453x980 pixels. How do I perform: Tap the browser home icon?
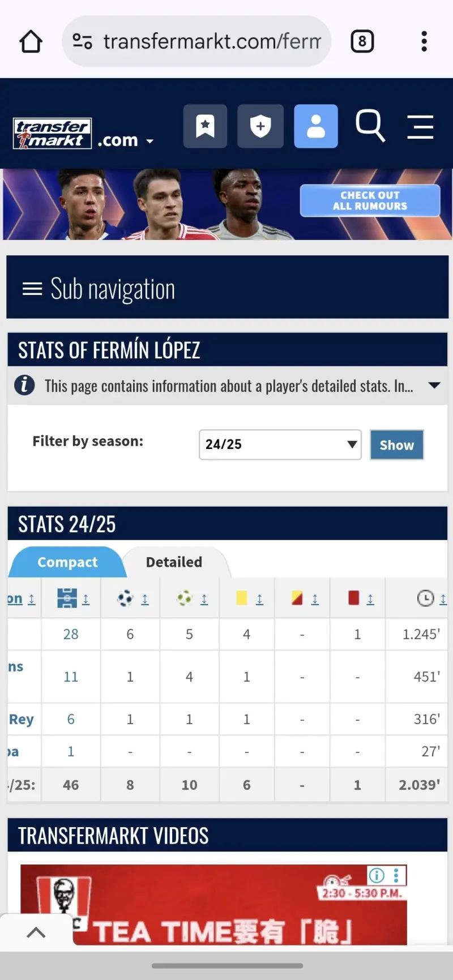pyautogui.click(x=31, y=41)
